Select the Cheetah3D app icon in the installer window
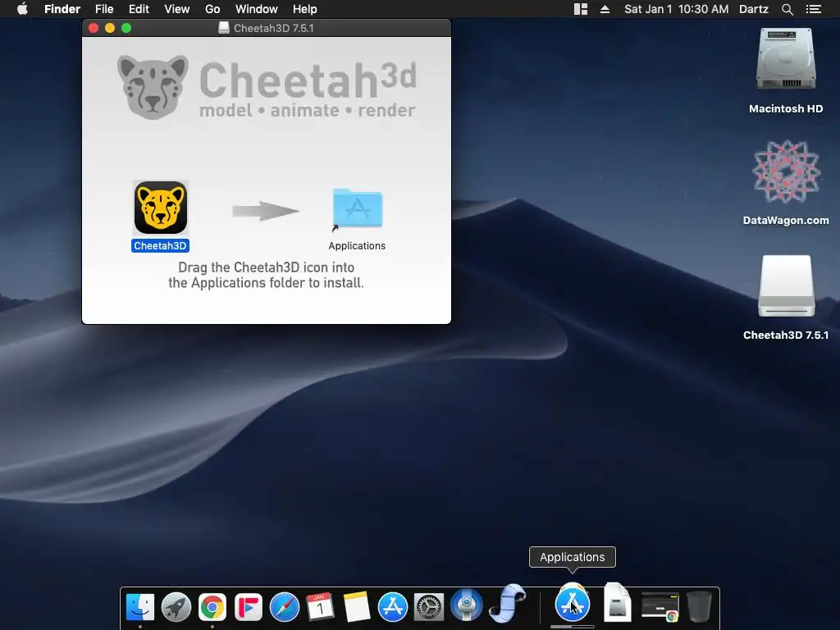Image resolution: width=840 pixels, height=630 pixels. [160, 208]
